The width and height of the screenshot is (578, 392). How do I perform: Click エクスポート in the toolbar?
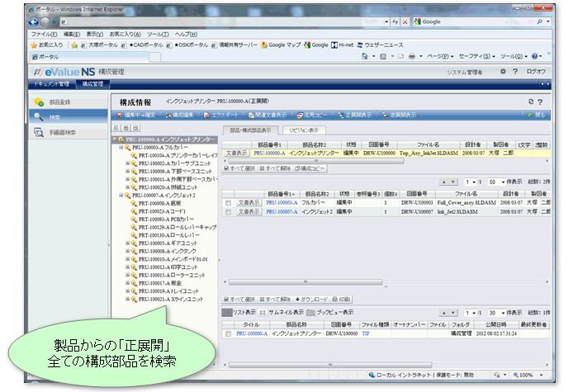pyautogui.click(x=220, y=116)
